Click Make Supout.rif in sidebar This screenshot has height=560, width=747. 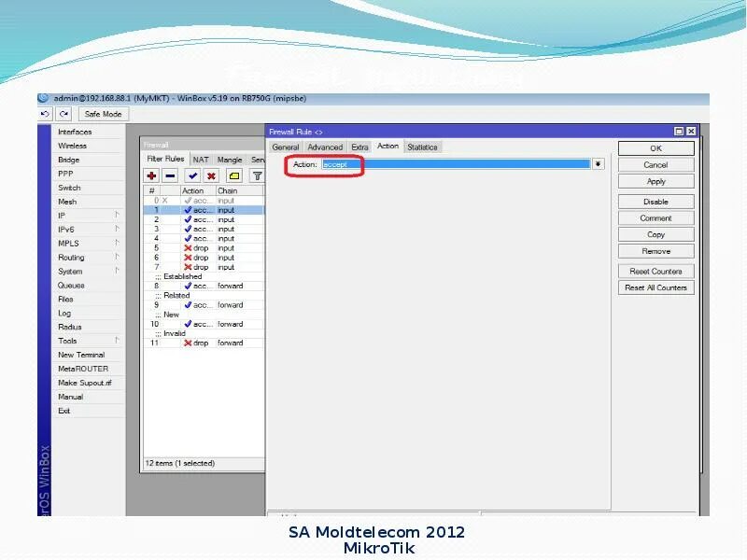pyautogui.click(x=84, y=383)
